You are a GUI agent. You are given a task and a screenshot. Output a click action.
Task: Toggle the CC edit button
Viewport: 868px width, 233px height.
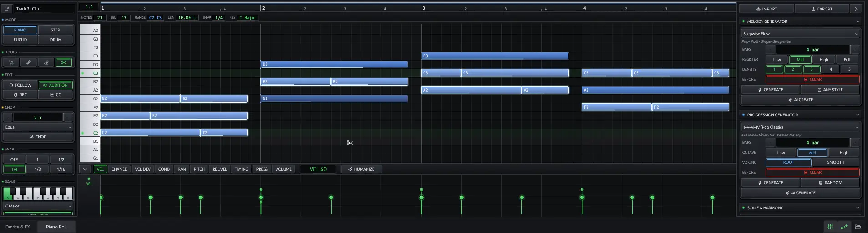(56, 95)
